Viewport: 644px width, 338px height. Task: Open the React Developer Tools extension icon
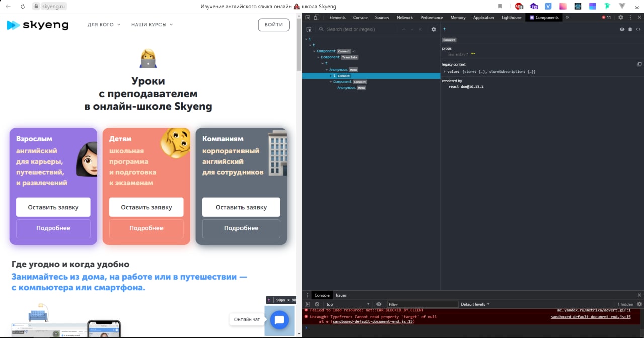(x=578, y=6)
